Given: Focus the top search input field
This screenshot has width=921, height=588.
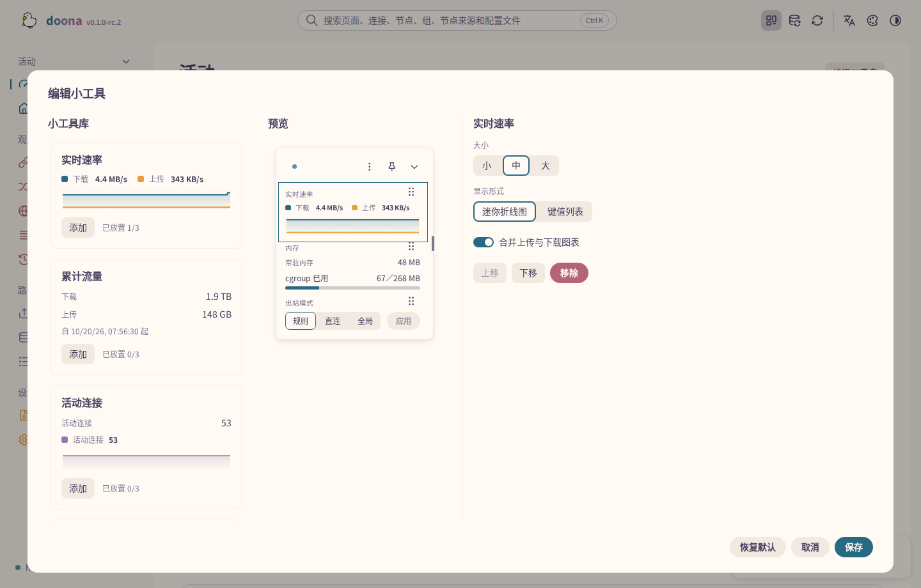Looking at the screenshot, I should (x=457, y=20).
